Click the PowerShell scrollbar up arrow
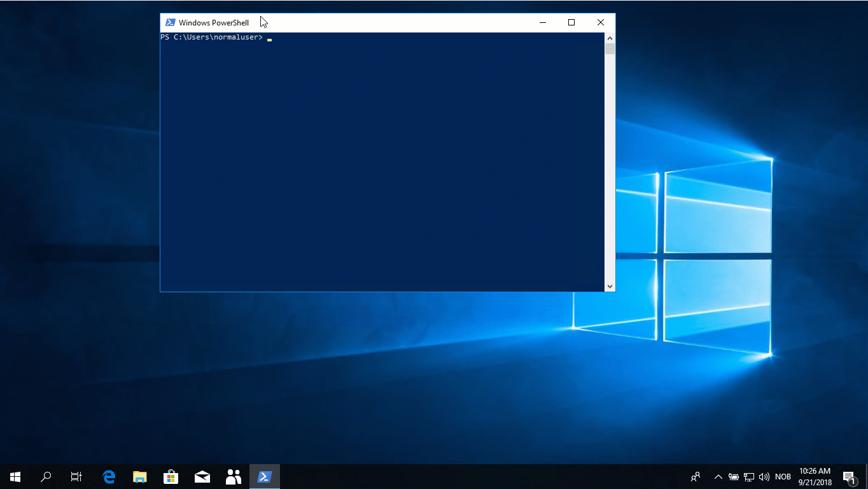868x489 pixels. click(x=610, y=38)
